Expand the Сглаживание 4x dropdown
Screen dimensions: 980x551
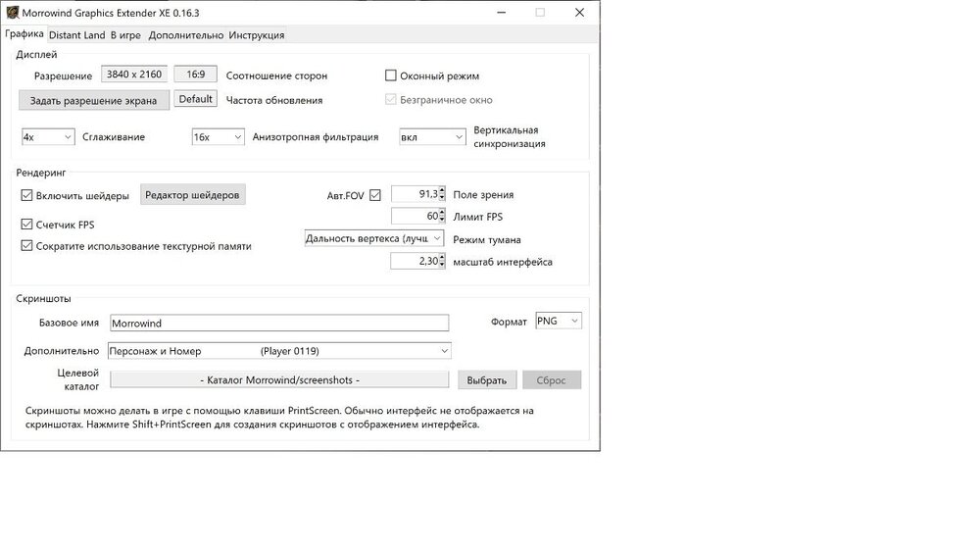pos(48,137)
